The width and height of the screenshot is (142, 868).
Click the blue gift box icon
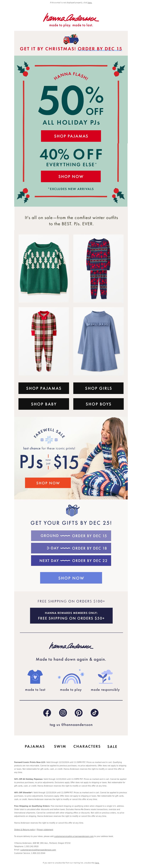pyautogui.click(x=72, y=511)
